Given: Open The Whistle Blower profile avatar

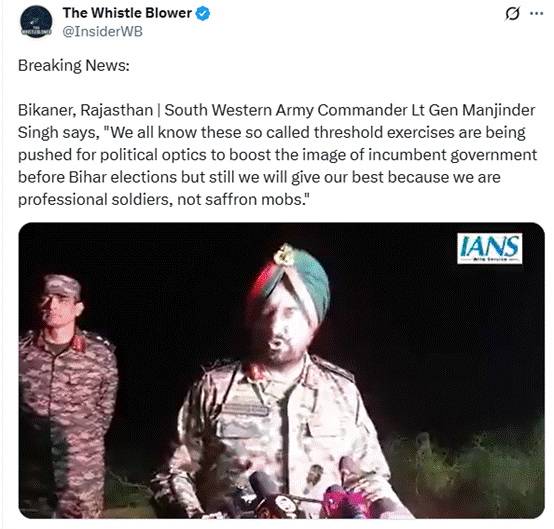Looking at the screenshot, I should (36, 22).
